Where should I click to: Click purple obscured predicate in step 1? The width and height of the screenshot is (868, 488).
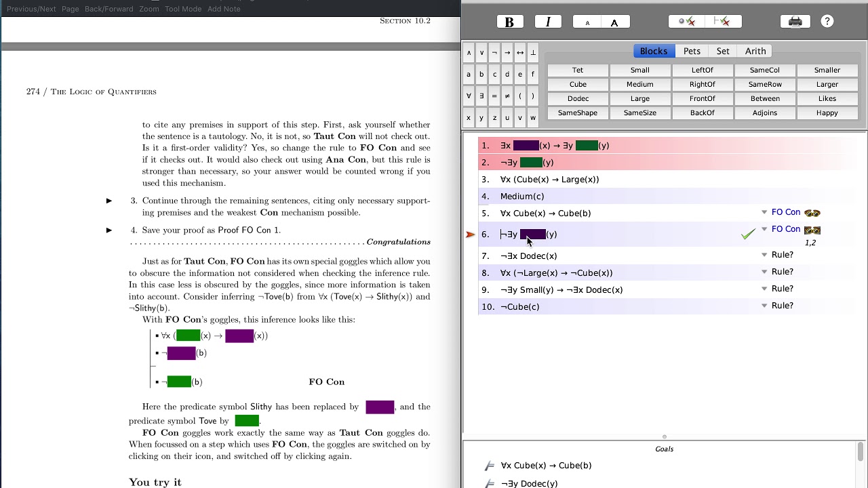(526, 146)
